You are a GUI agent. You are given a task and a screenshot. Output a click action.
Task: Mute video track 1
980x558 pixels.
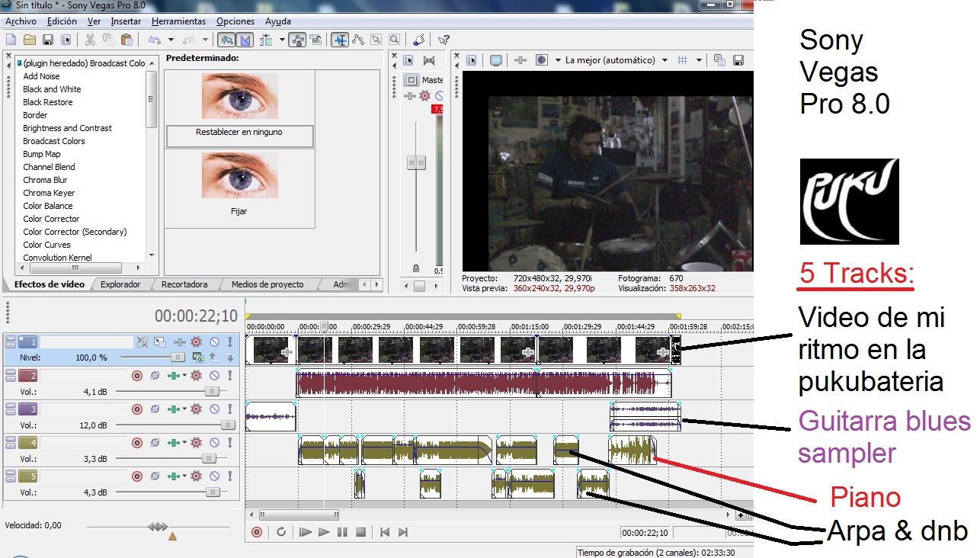[214, 343]
